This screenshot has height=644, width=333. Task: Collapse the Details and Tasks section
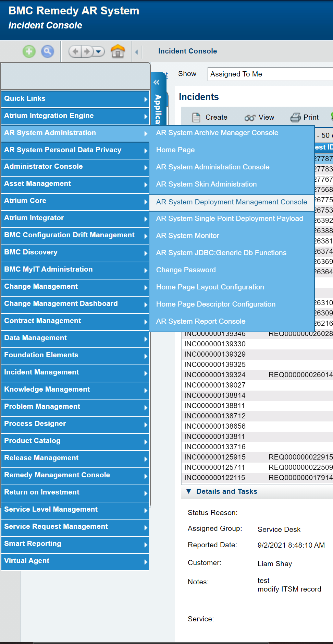pos(188,491)
